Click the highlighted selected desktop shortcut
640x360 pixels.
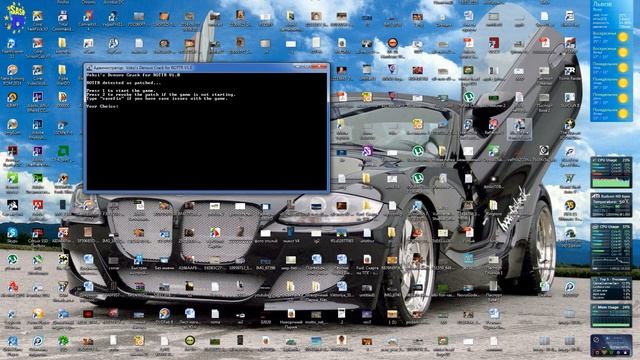point(519,129)
